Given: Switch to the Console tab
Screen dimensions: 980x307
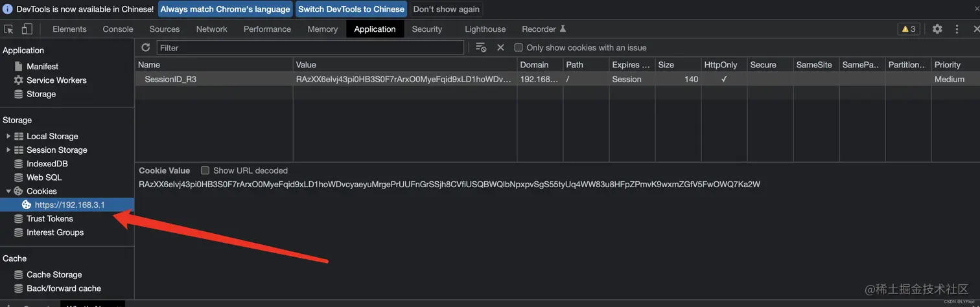Looking at the screenshot, I should pos(118,29).
